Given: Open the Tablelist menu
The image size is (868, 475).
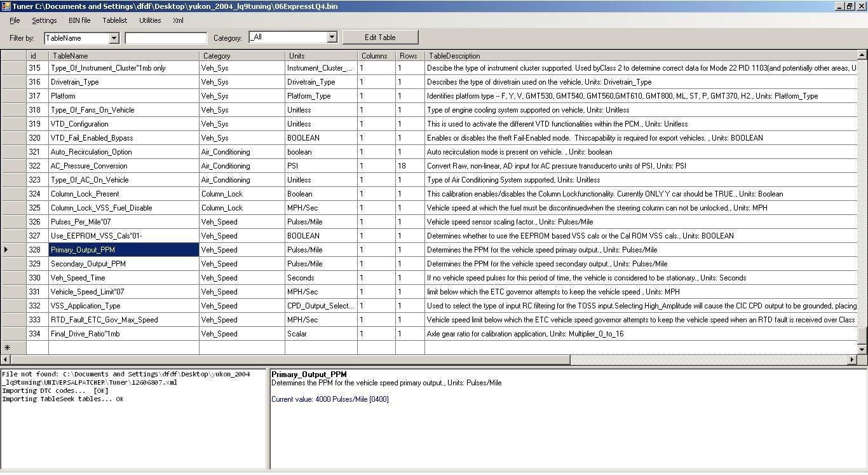Looking at the screenshot, I should 115,20.
